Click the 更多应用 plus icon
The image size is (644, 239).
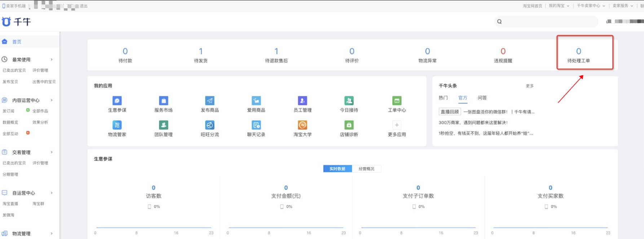tap(397, 125)
